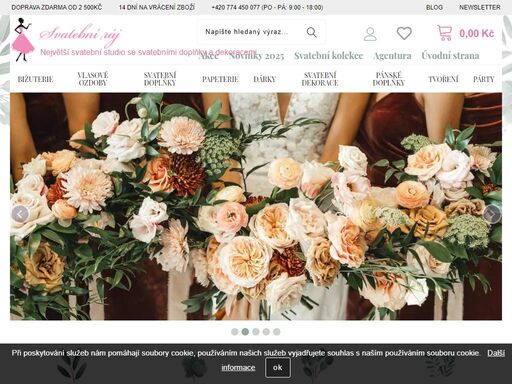The width and height of the screenshot is (512, 384).
Task: Select the third carousel dot
Action: pos(256,332)
